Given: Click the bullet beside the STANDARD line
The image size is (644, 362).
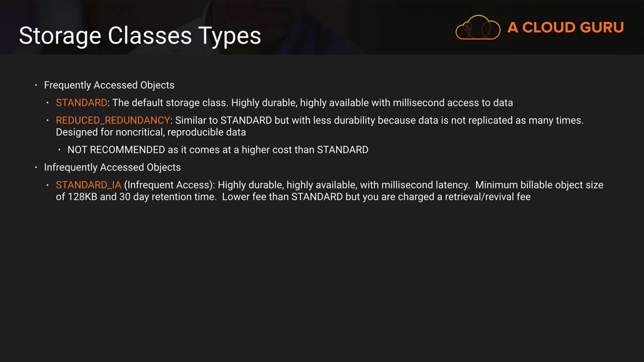Looking at the screenshot, I should tap(48, 103).
